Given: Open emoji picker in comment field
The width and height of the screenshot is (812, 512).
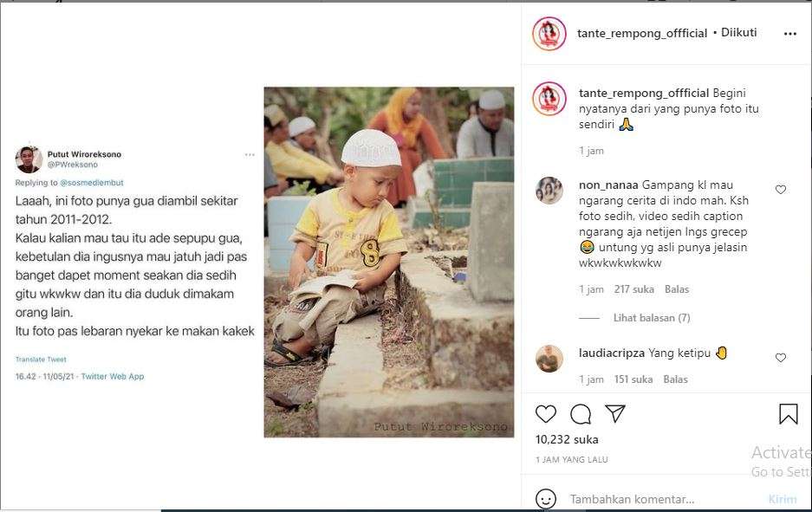Looking at the screenshot, I should [546, 499].
